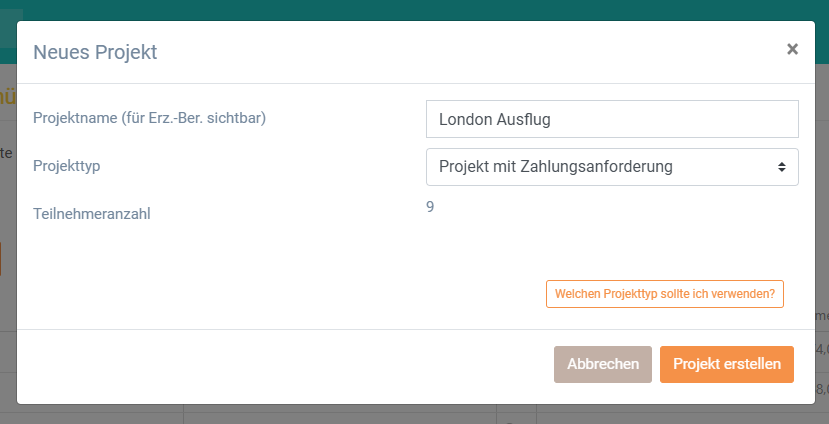This screenshot has height=424, width=829.
Task: Confirm with Projekt erstellen button
Action: coord(727,364)
